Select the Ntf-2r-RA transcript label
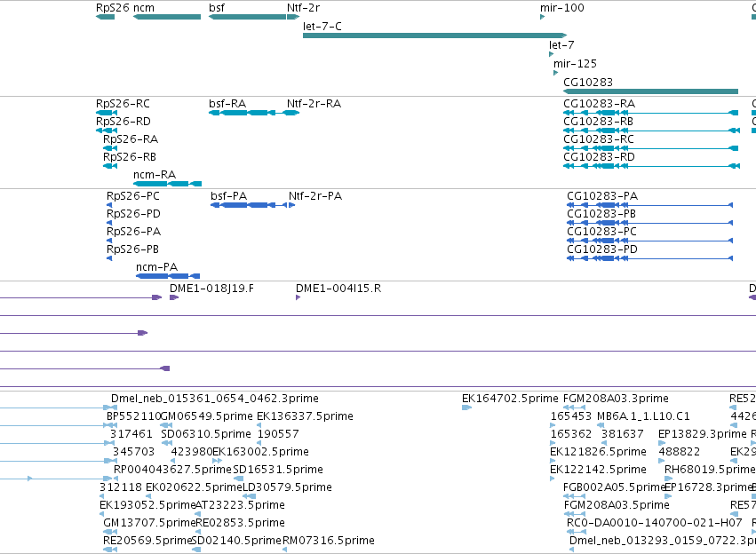This screenshot has height=554, width=756. coord(314,104)
